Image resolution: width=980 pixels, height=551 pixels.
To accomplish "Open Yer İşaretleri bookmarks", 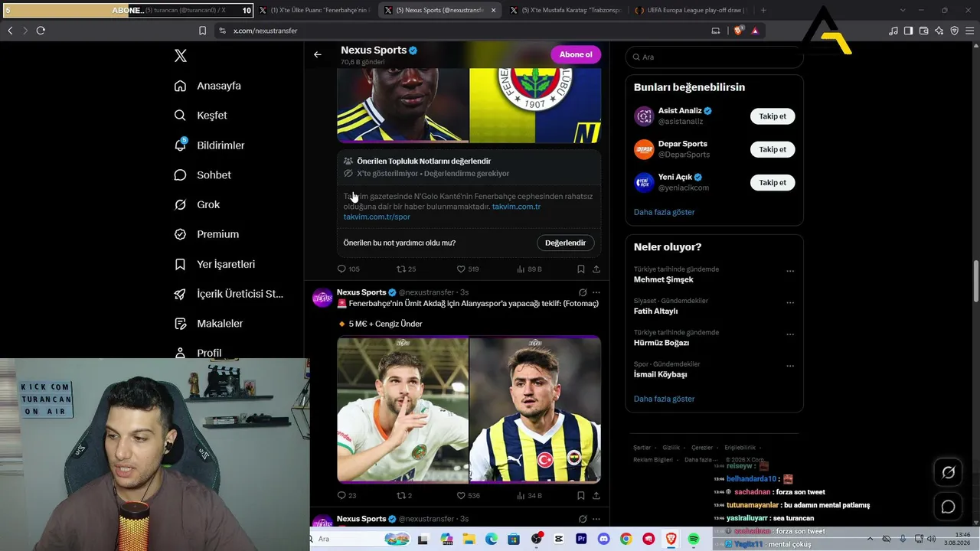I will (x=214, y=264).
